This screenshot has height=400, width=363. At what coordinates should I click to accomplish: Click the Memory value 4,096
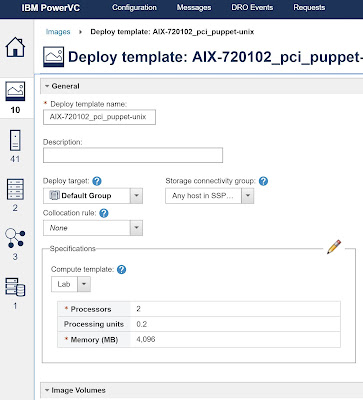coord(146,340)
